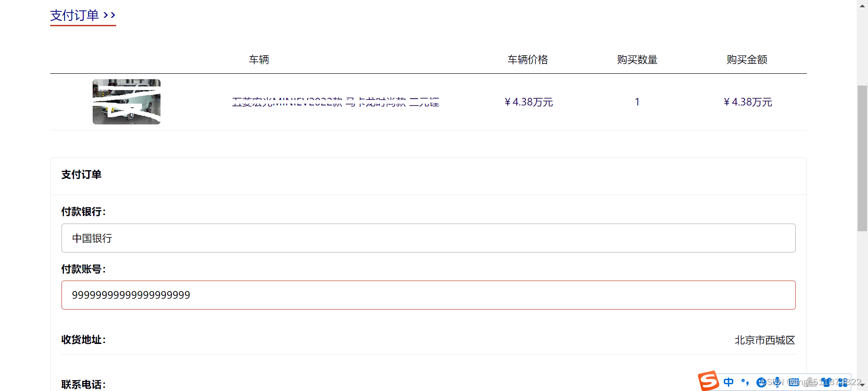Click the 北京市西城区 delivery address text
868x391 pixels.
pos(764,340)
